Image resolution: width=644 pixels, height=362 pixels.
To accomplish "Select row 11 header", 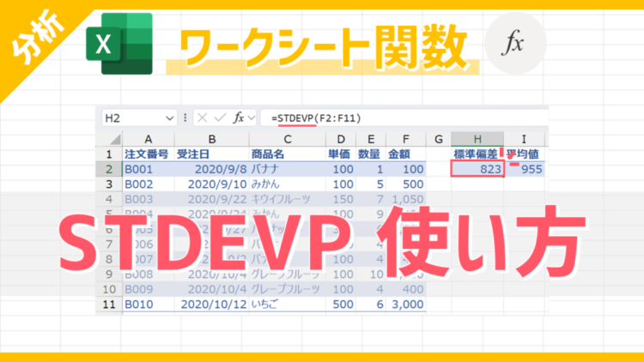I will click(x=109, y=305).
